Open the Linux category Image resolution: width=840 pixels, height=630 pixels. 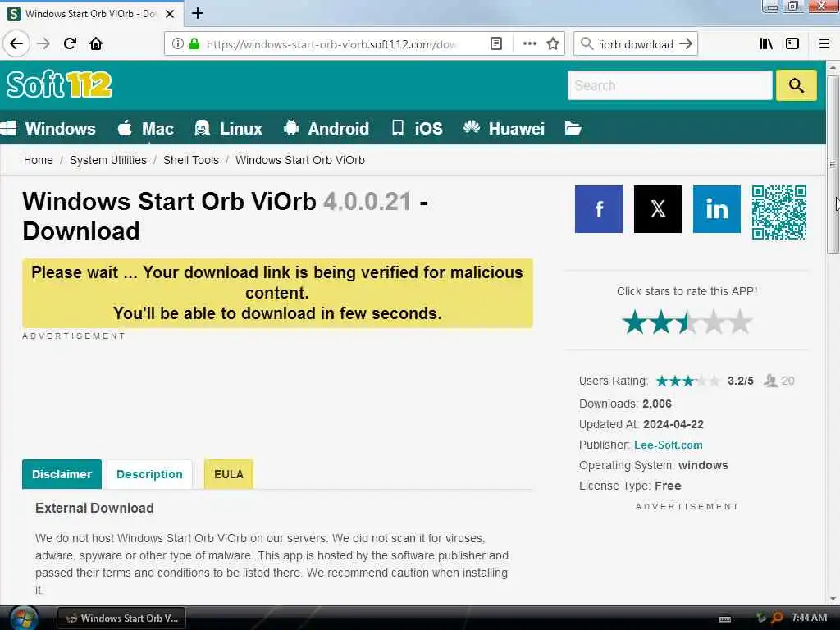click(x=229, y=129)
